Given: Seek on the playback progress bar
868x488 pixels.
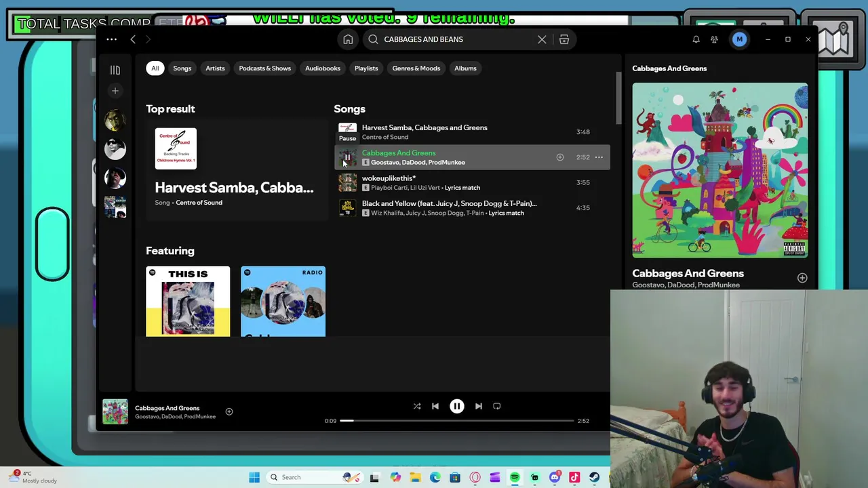Looking at the screenshot, I should click(457, 421).
